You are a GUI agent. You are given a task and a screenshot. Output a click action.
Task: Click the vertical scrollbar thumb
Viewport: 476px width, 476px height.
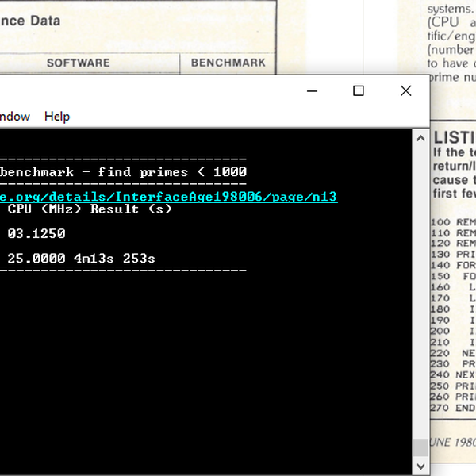click(420, 448)
